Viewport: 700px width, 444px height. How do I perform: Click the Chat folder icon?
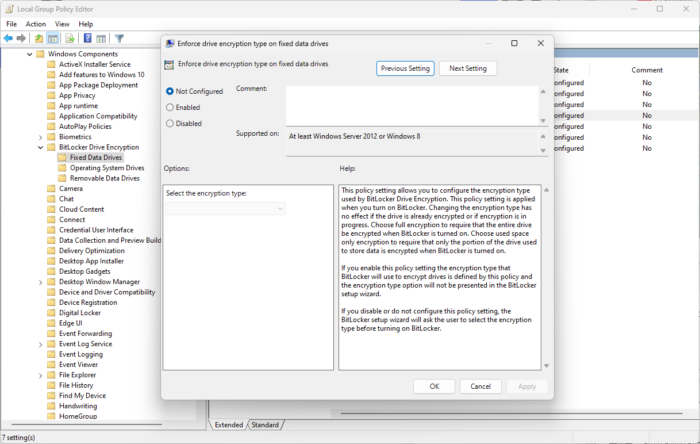tap(51, 199)
